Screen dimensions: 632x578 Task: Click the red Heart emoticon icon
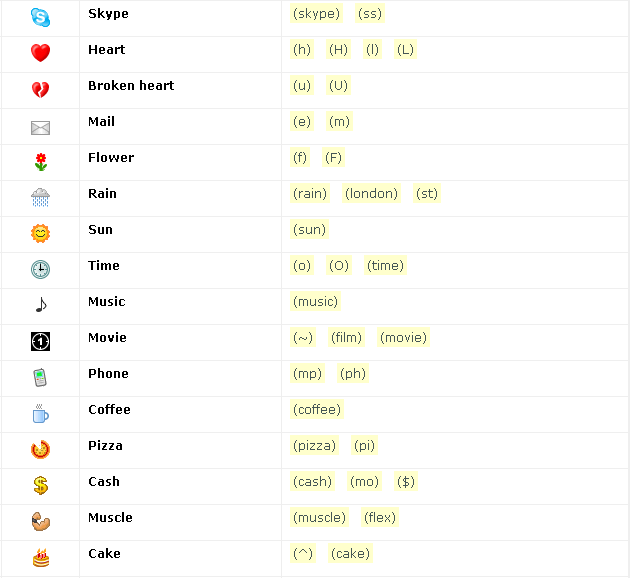click(40, 53)
